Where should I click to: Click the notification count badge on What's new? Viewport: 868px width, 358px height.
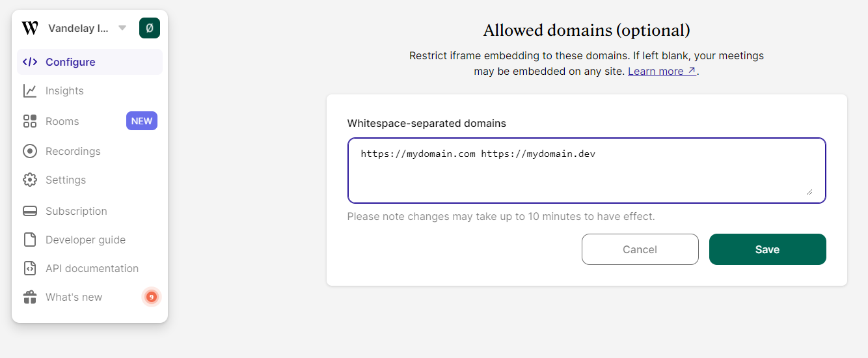click(x=152, y=297)
